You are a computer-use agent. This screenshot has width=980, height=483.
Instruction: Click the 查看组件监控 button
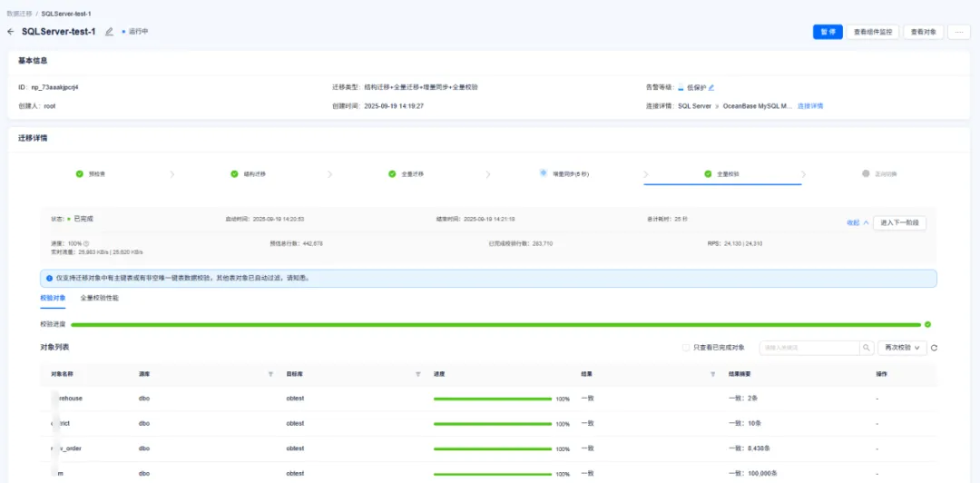coord(873,32)
